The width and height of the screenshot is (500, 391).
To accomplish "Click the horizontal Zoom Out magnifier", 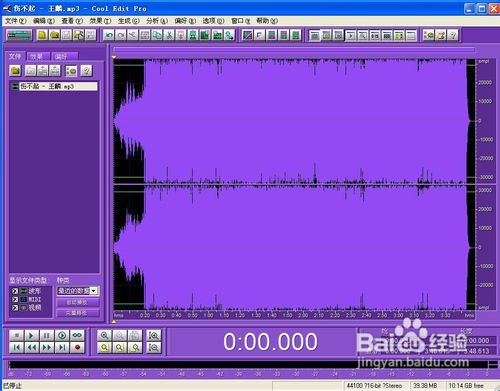I will [x=120, y=336].
